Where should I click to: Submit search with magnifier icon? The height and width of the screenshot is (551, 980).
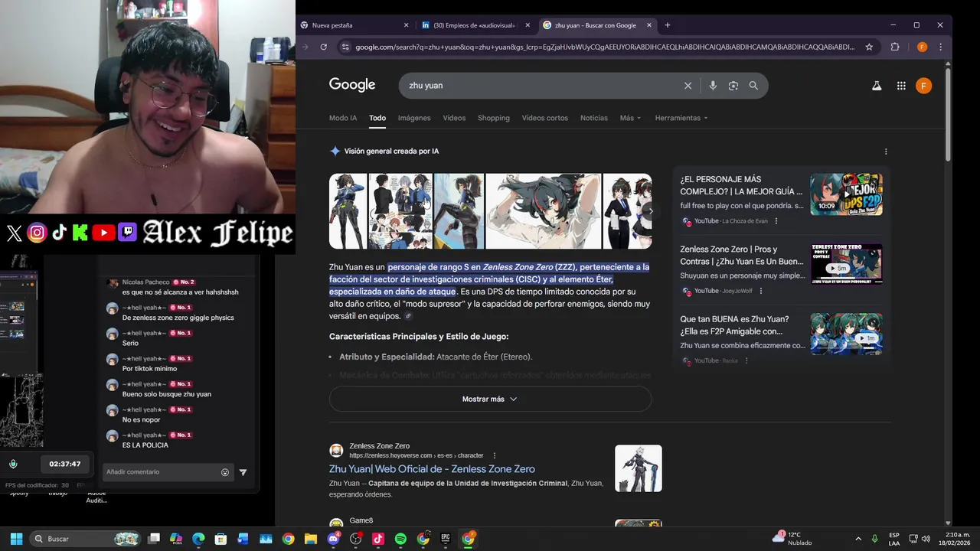click(x=753, y=86)
